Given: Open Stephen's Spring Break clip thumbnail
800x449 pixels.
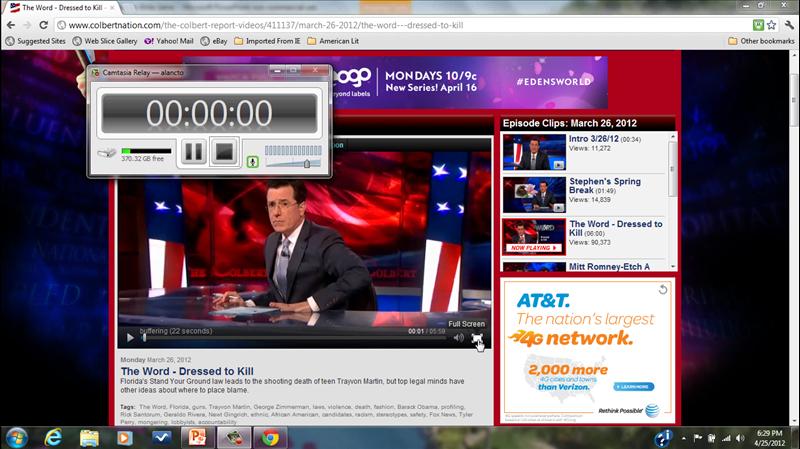Looking at the screenshot, I should [534, 194].
